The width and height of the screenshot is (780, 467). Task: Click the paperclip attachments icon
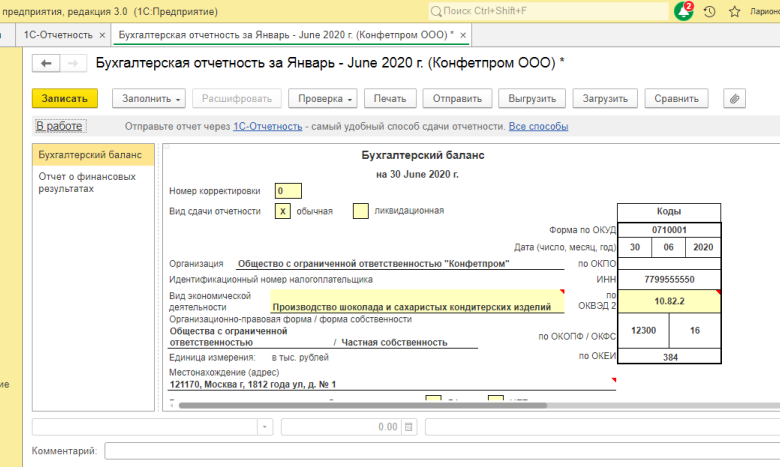tap(734, 99)
